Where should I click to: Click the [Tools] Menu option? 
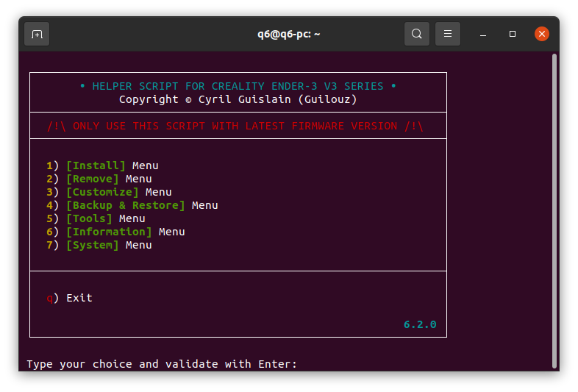tap(105, 218)
